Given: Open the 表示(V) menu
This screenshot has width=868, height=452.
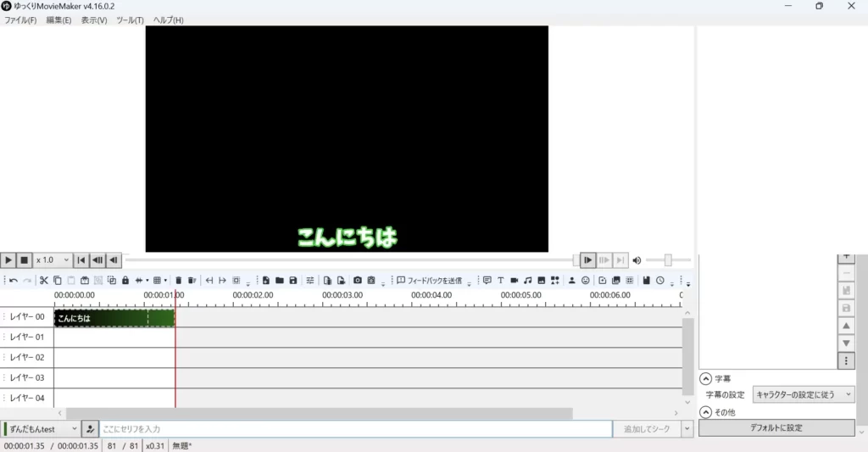Looking at the screenshot, I should 94,20.
